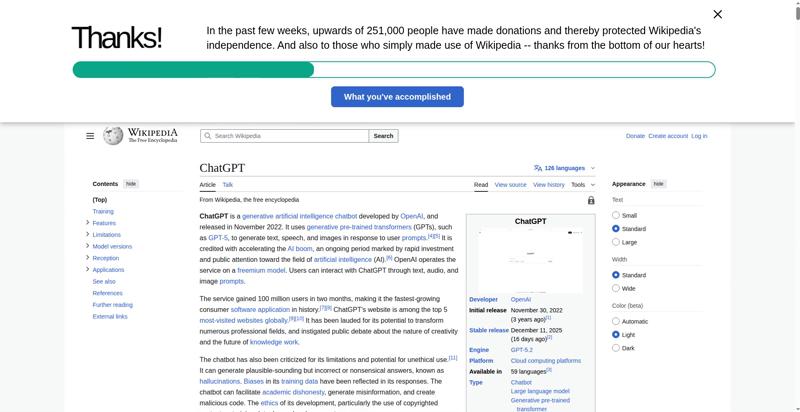The height and width of the screenshot is (412, 800).
Task: Click the magnifier icon in search box
Action: coord(208,136)
